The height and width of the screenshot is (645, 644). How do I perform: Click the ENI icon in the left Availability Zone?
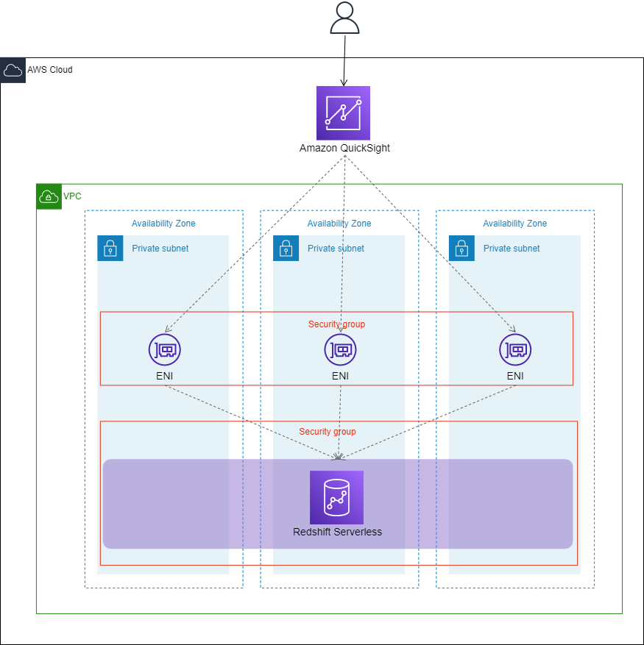pyautogui.click(x=165, y=349)
